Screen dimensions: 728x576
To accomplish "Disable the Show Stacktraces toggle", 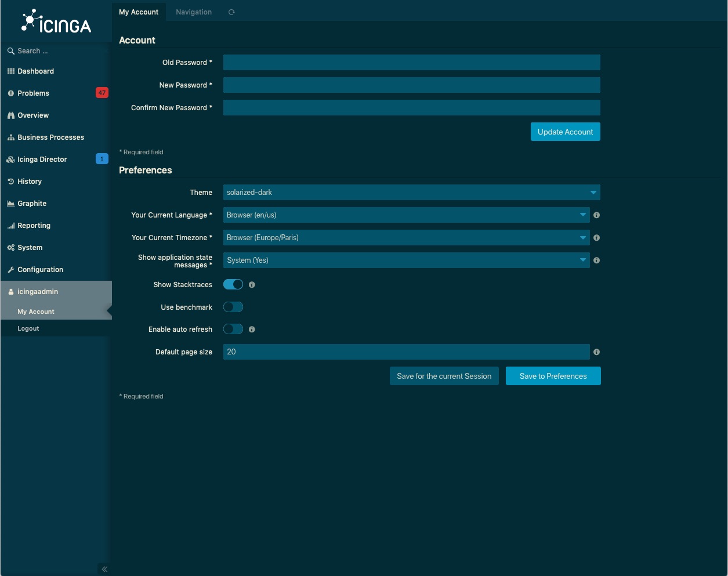I will click(233, 284).
